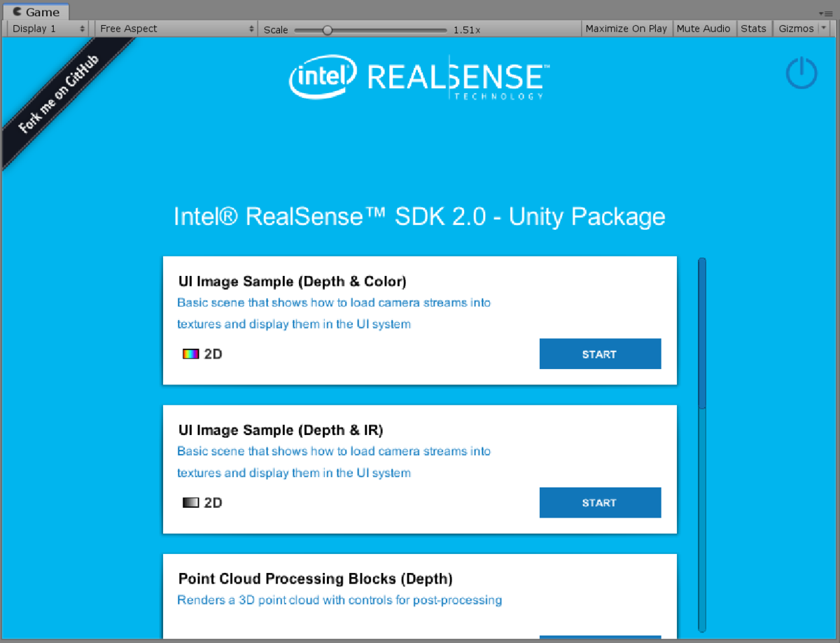
Task: Click the 2D label in Depth & IR card
Action: point(213,503)
